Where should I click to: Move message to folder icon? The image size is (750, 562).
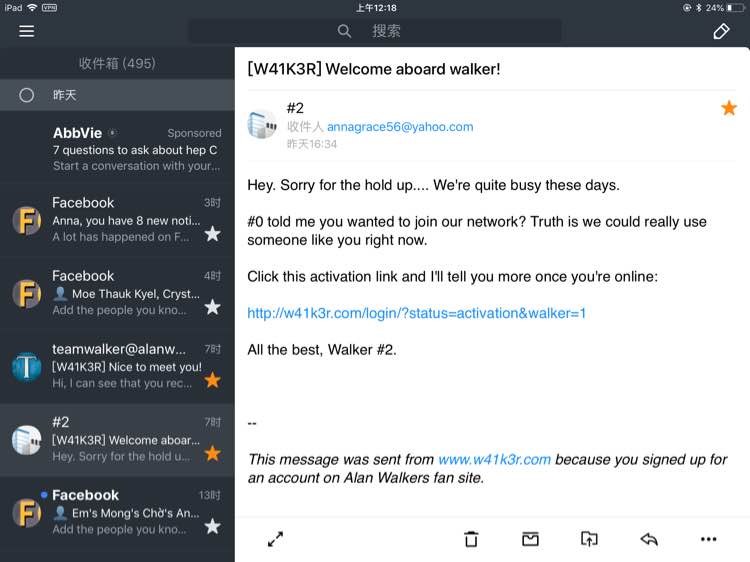click(x=589, y=539)
